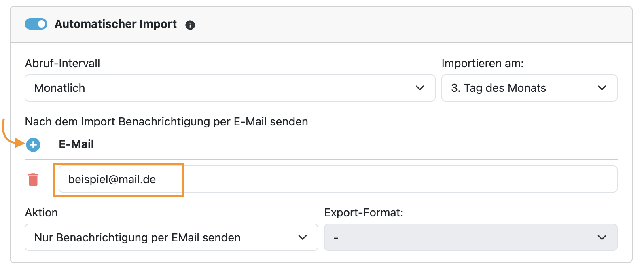Click the chevron next to 3. Tag des Monats
644x271 pixels.
tap(602, 88)
